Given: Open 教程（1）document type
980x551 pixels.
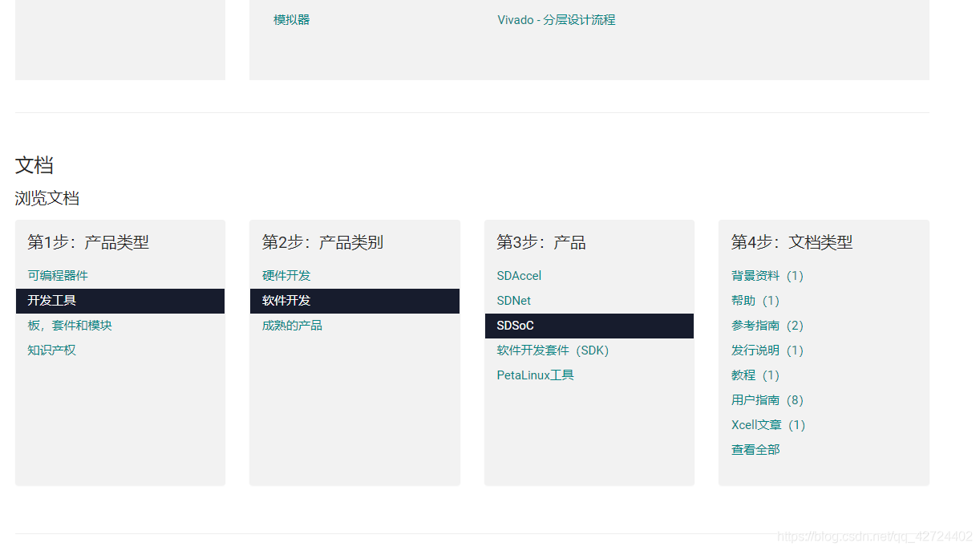Looking at the screenshot, I should [x=755, y=375].
